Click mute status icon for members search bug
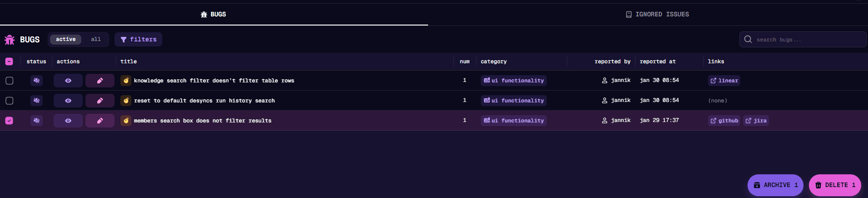868x198 pixels. point(37,121)
